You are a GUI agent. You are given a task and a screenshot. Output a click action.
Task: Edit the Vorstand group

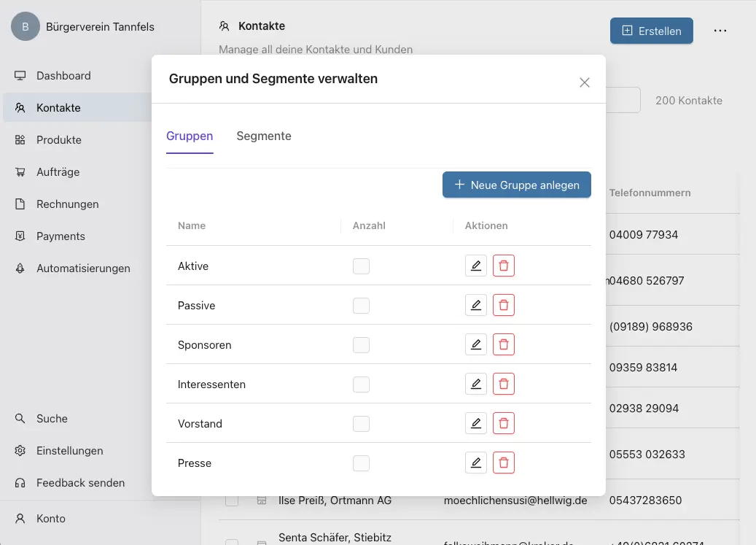point(475,424)
